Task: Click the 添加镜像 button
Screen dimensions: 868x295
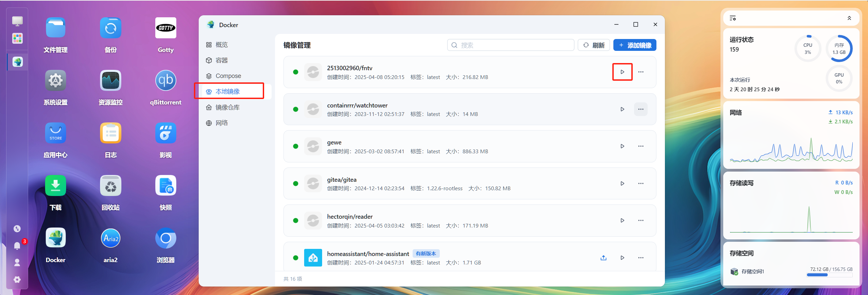Action: [x=634, y=45]
